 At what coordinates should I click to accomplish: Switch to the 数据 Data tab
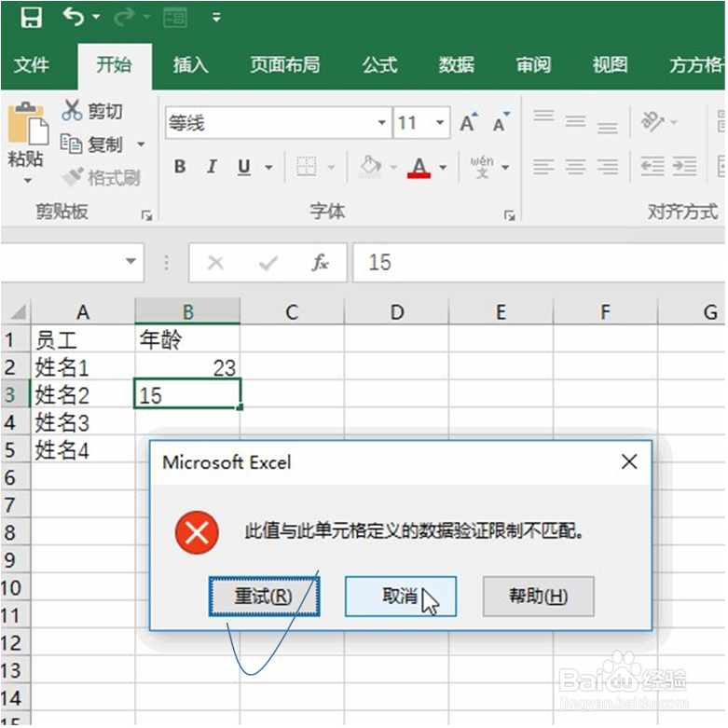click(457, 65)
